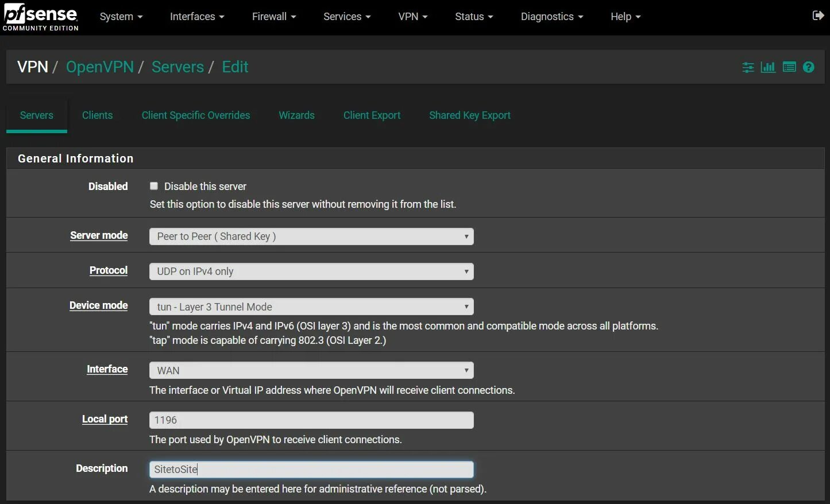
Task: Switch to the Wizards tab
Action: click(296, 115)
